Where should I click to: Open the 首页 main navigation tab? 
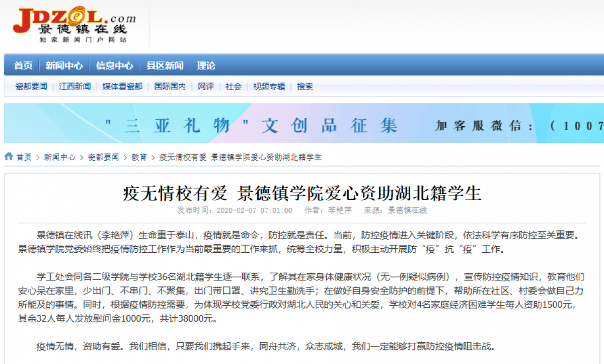coord(23,65)
